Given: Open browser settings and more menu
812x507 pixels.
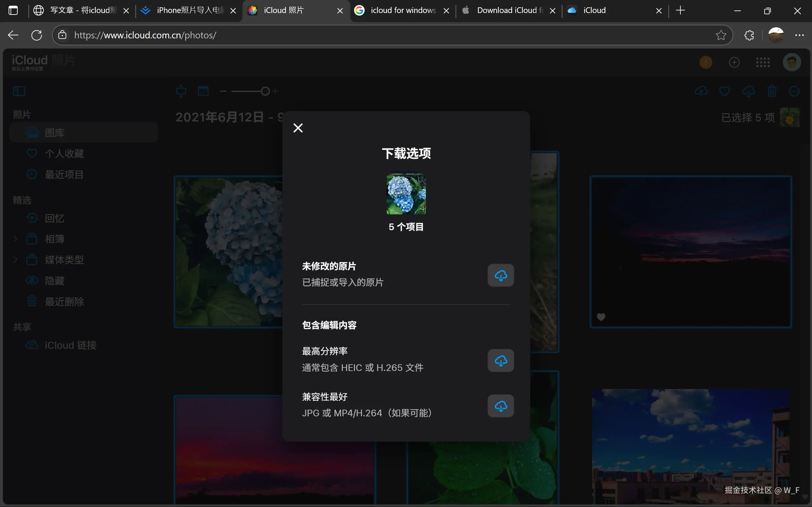Looking at the screenshot, I should coord(799,35).
